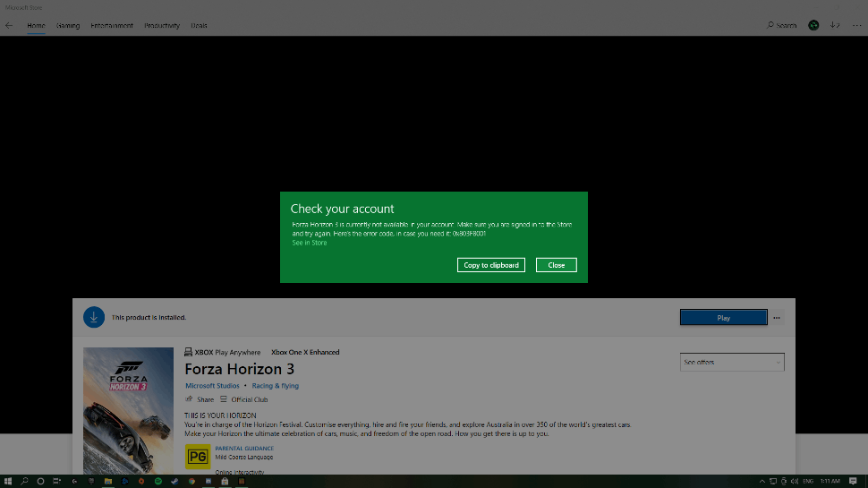
Task: Open the Productivity tab
Action: (x=162, y=25)
